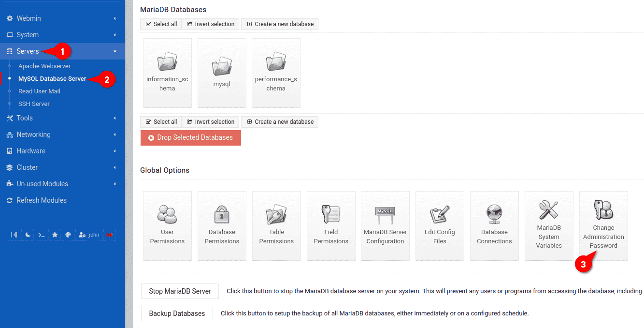Click Create a new database below the database list
The height and width of the screenshot is (328, 644).
[x=280, y=122]
